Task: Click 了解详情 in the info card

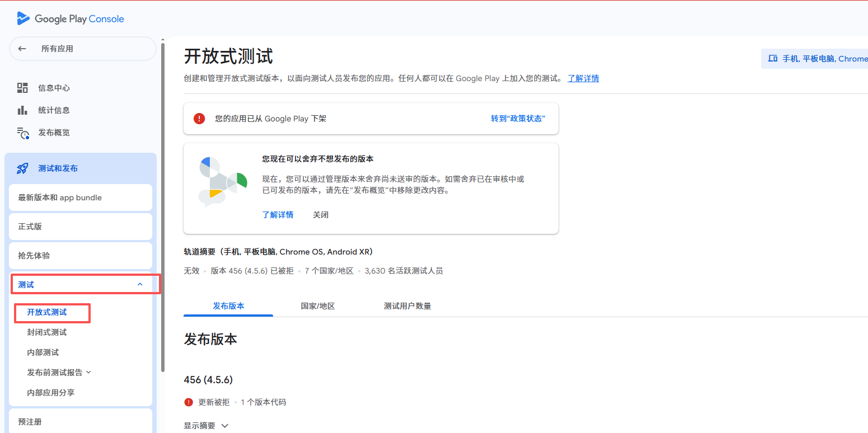Action: point(278,215)
